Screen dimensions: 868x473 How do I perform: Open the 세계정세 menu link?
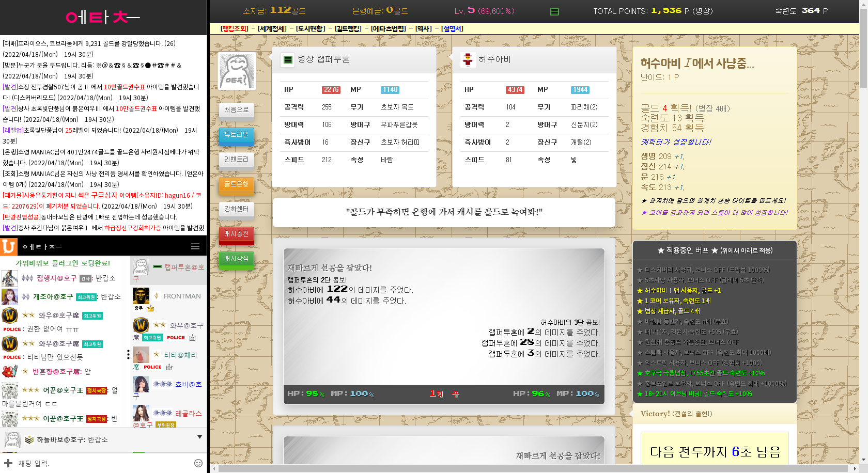(272, 29)
